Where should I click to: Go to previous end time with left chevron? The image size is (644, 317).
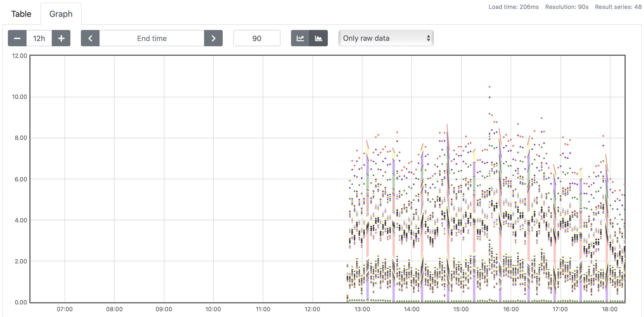coord(90,38)
